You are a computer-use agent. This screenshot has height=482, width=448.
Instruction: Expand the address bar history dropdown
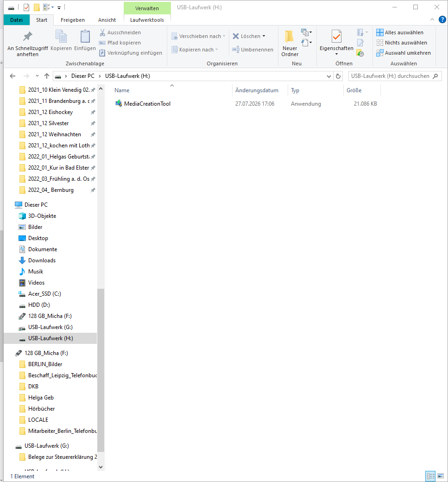329,76
